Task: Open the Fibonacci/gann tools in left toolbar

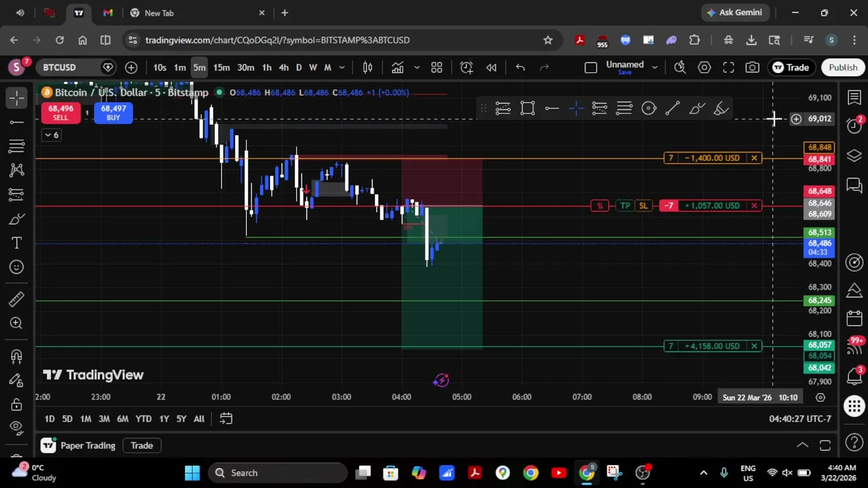Action: (x=16, y=146)
